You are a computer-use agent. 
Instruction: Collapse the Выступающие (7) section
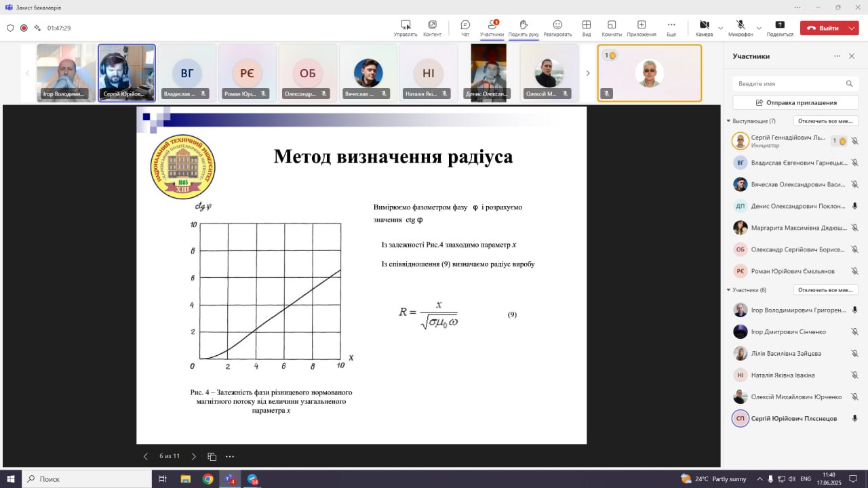click(x=728, y=121)
